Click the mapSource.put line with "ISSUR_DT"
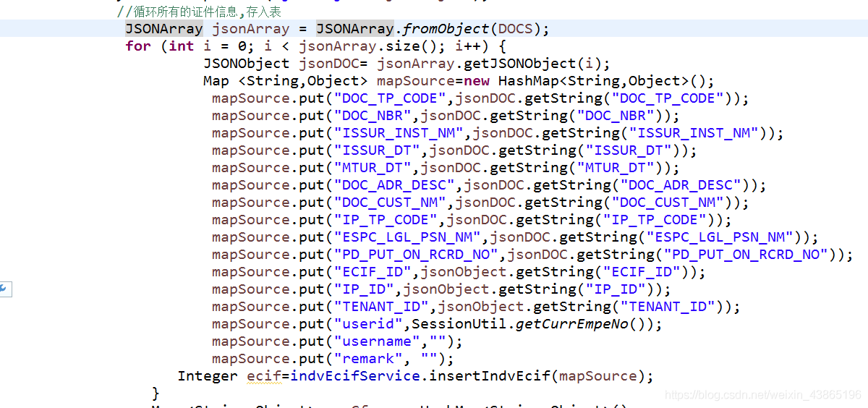 pyautogui.click(x=454, y=150)
